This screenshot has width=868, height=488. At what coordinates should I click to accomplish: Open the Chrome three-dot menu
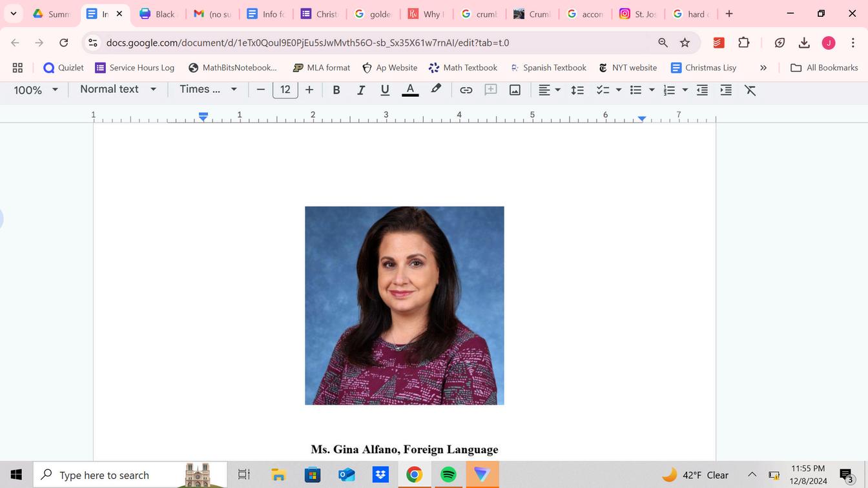tap(853, 43)
